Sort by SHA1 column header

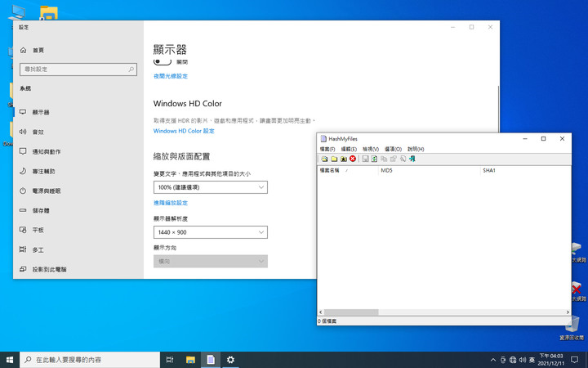[525, 170]
